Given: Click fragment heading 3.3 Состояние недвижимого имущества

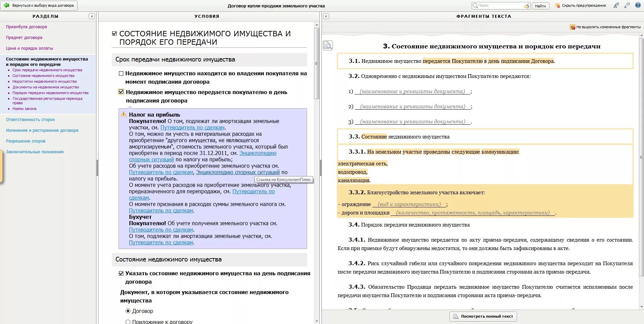Looking at the screenshot, I should click(485, 137).
